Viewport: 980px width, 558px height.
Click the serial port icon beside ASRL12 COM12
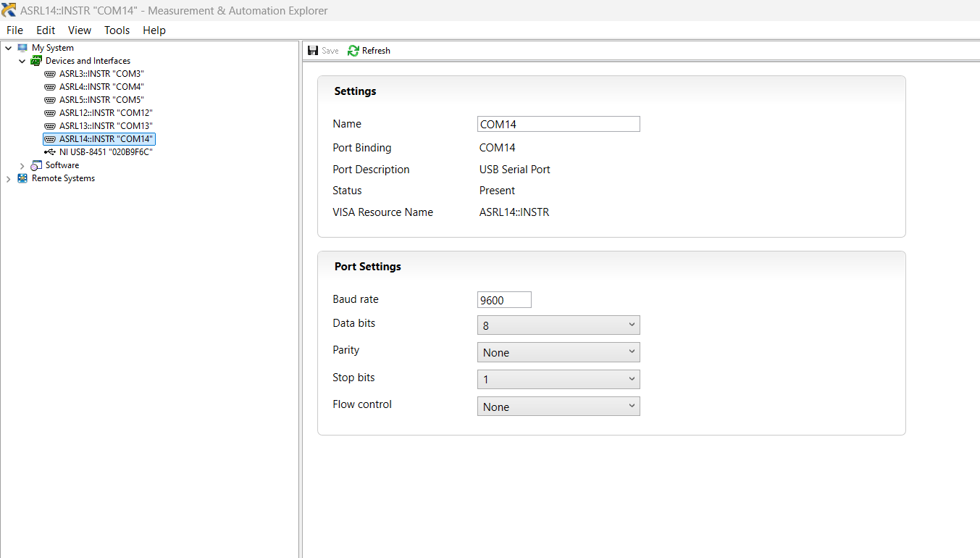(x=50, y=113)
